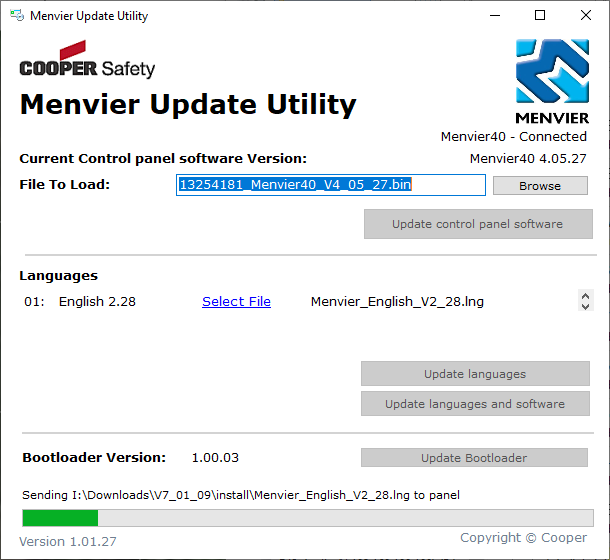
Task: Click the Browse button
Action: (x=540, y=186)
